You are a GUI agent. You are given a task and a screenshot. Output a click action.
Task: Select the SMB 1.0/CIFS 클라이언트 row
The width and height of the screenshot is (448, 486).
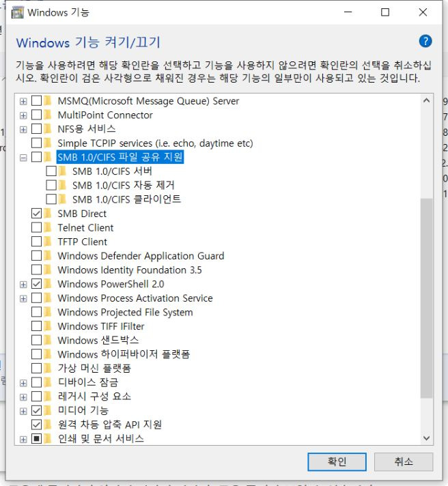126,199
